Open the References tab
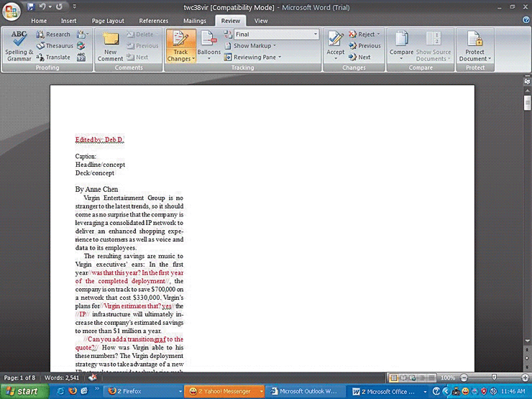This screenshot has height=399, width=532. 153,21
